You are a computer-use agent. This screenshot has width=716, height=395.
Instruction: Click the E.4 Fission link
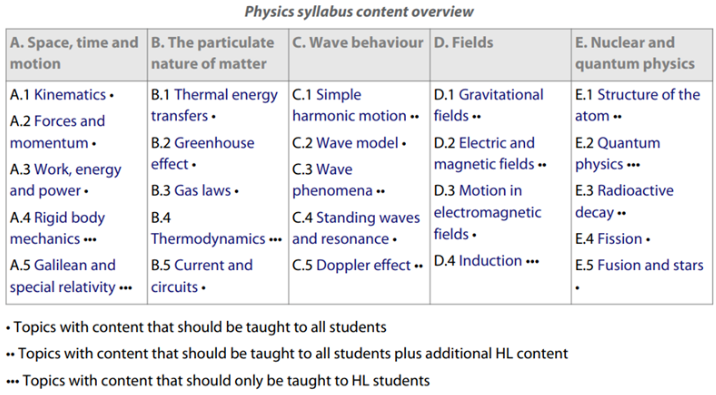(x=620, y=238)
